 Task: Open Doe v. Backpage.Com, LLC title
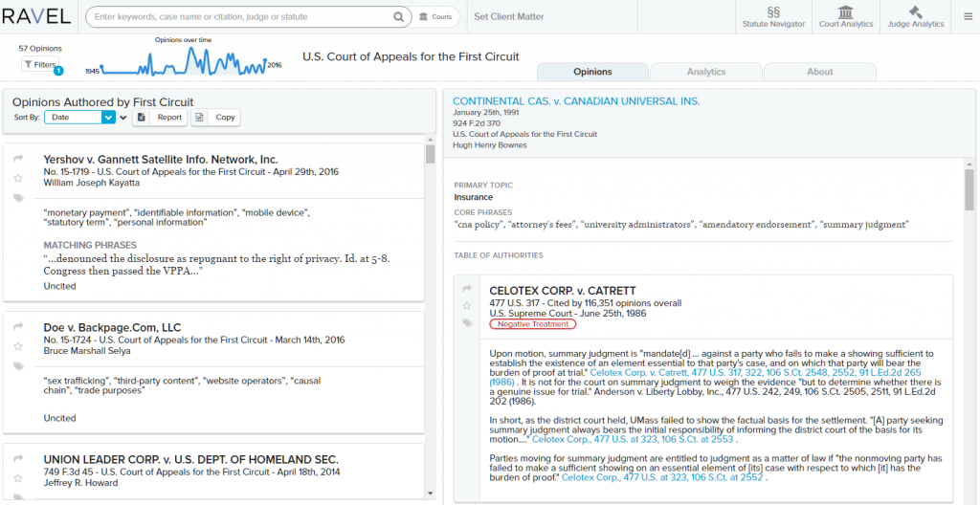point(112,327)
